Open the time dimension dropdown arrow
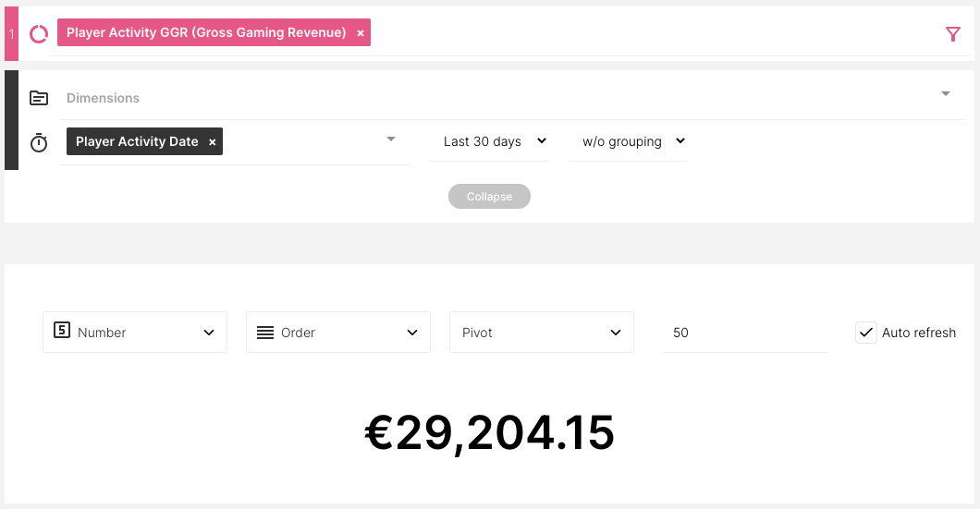980x509 pixels. pyautogui.click(x=391, y=139)
